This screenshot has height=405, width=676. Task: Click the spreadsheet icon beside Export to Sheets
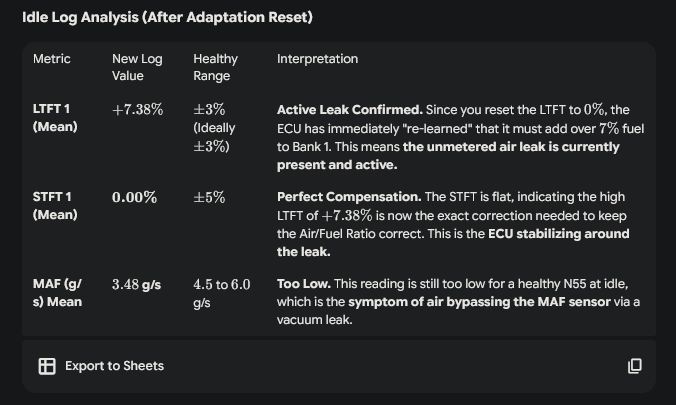click(47, 366)
